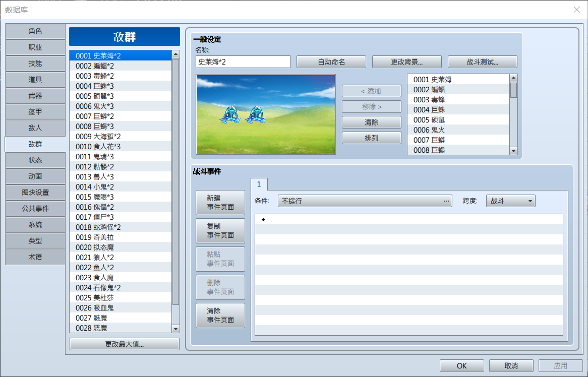Select event page tab 1

pos(259,184)
